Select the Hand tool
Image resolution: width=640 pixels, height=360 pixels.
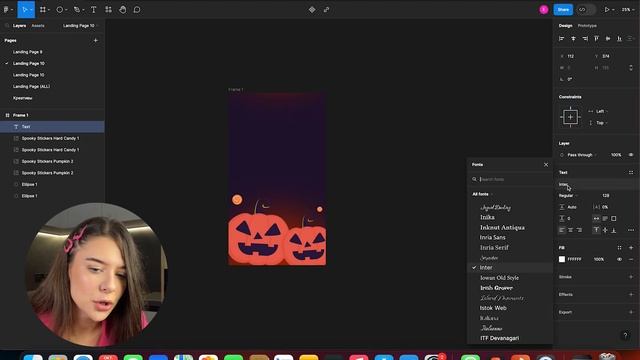122,9
